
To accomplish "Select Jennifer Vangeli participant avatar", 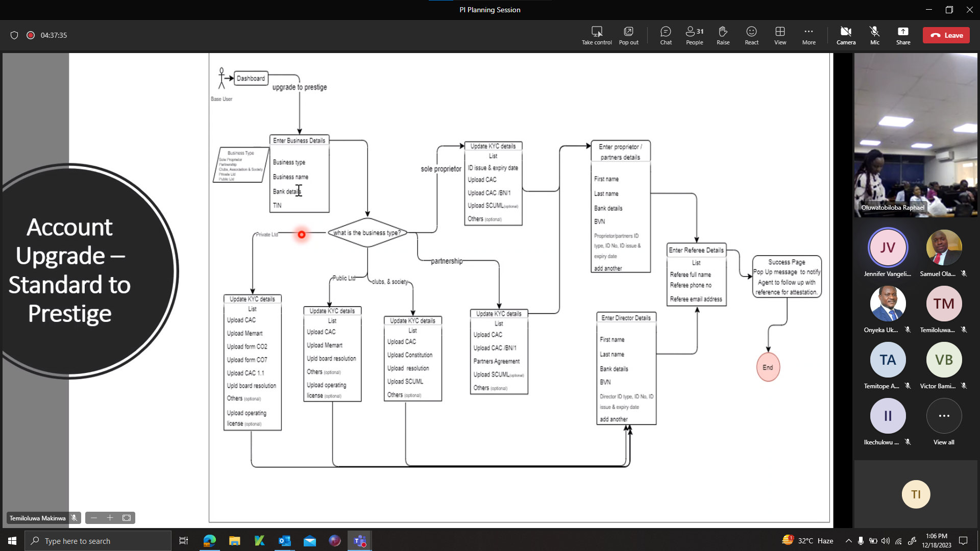I will point(888,248).
